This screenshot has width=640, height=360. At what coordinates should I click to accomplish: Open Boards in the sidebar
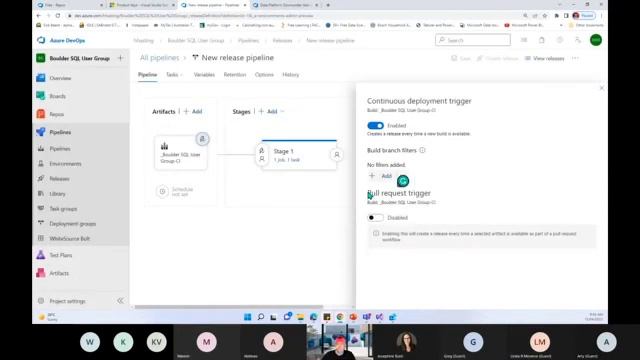pyautogui.click(x=57, y=96)
